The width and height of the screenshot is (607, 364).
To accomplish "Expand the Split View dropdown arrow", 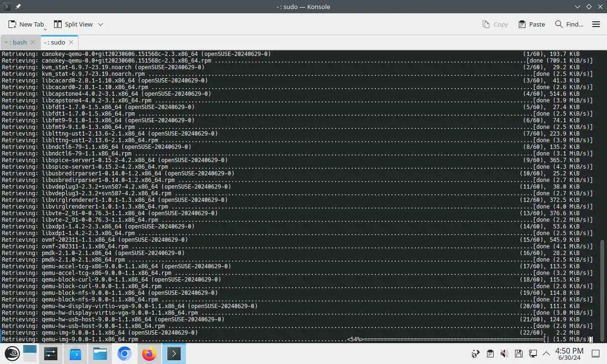I will coord(101,24).
